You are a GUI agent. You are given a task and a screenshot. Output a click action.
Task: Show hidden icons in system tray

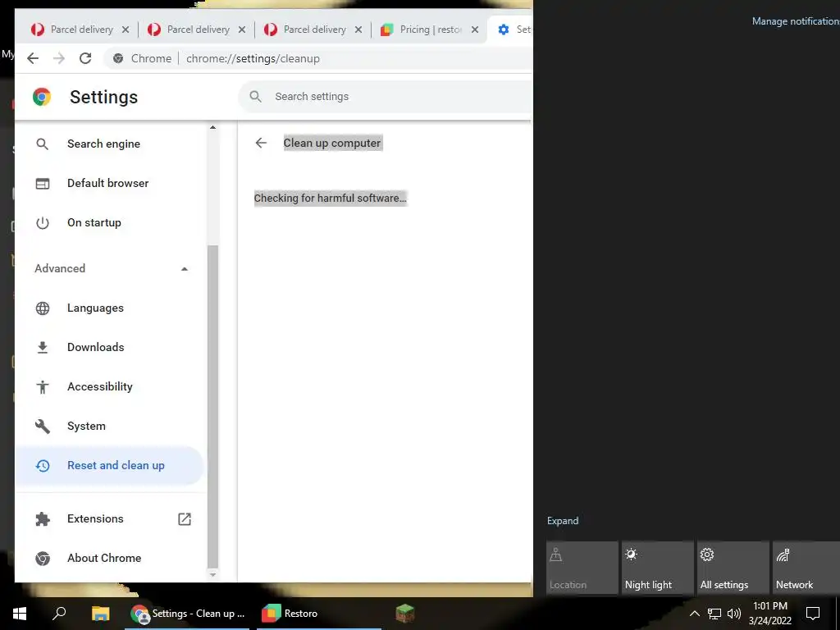(694, 614)
